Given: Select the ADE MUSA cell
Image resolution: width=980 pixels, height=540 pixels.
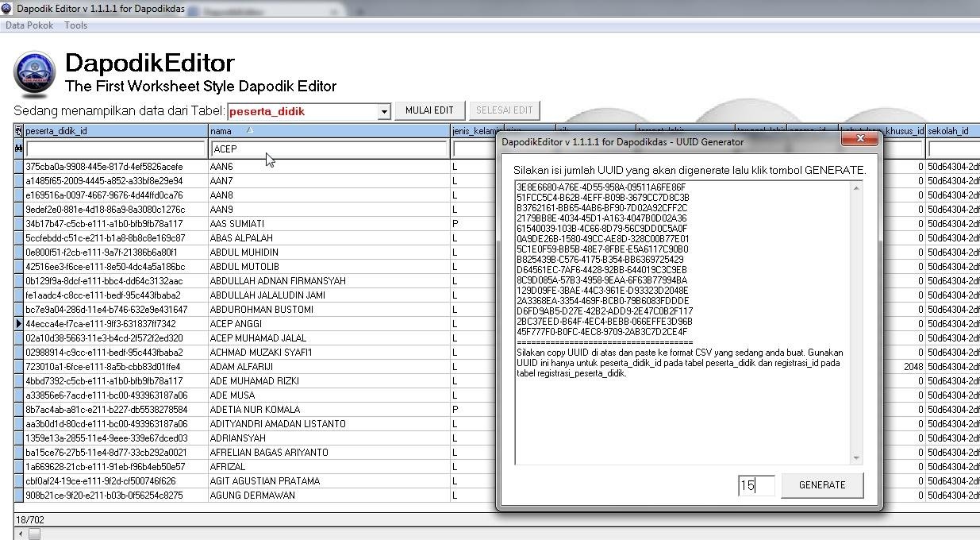Looking at the screenshot, I should click(x=329, y=395).
